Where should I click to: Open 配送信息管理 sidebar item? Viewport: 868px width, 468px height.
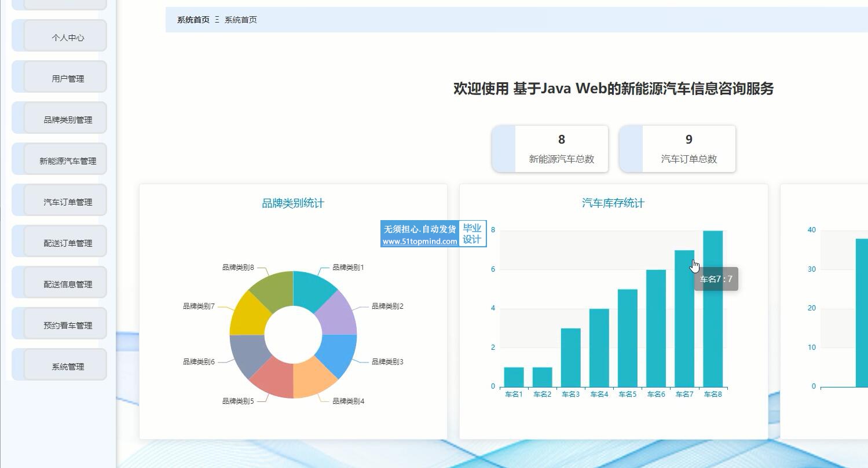click(67, 284)
